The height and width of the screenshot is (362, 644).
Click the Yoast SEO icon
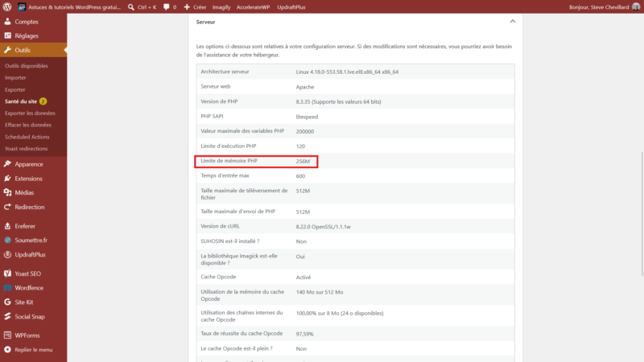(7, 274)
